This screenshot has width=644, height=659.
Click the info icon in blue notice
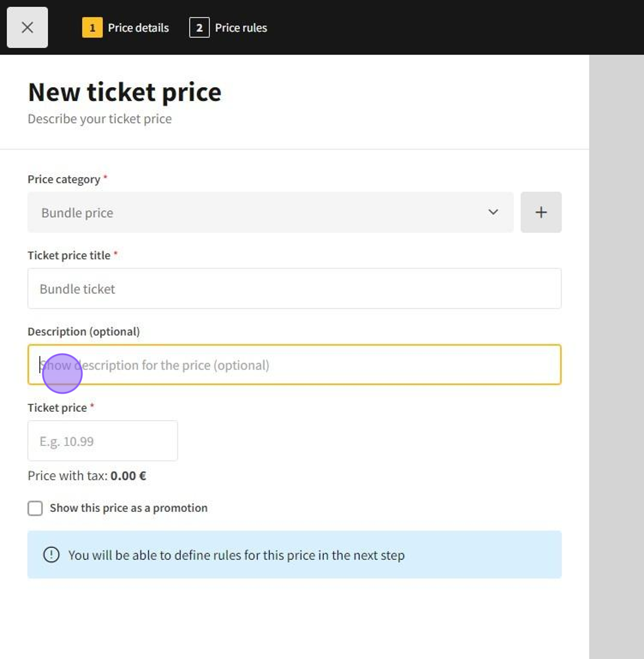click(x=52, y=555)
